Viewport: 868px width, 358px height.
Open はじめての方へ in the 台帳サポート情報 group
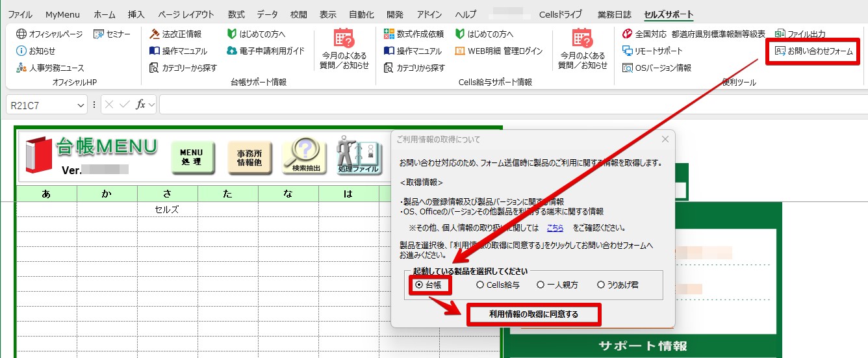257,34
